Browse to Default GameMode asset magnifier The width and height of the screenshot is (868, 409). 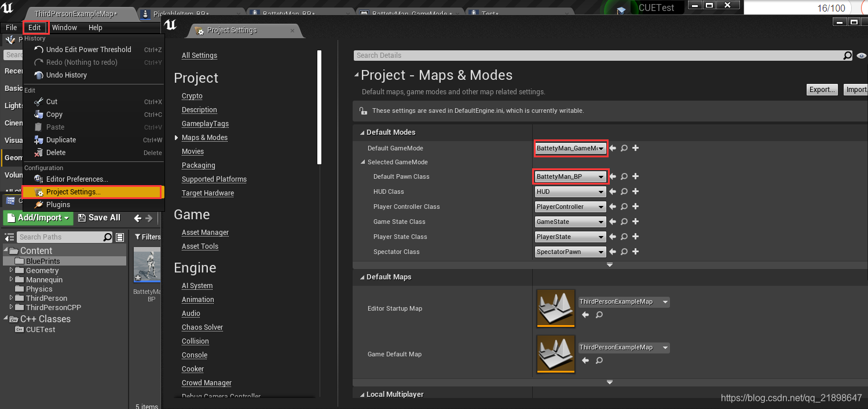(x=624, y=148)
